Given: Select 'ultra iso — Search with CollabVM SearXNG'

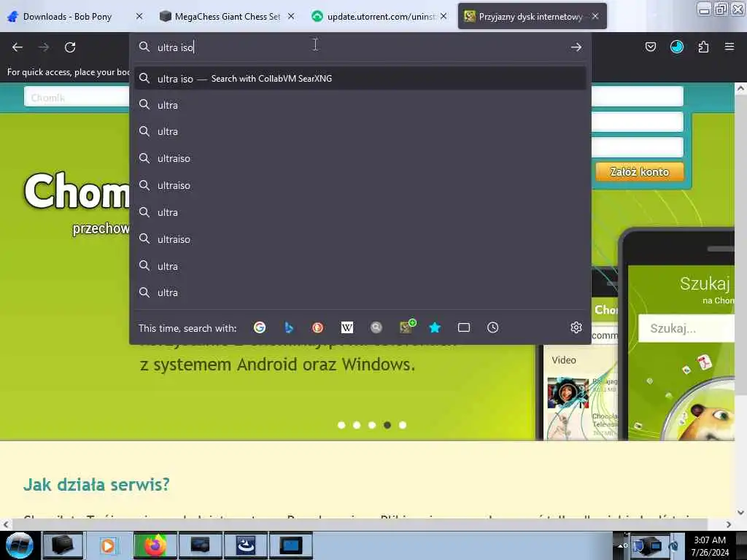Looking at the screenshot, I should (360, 79).
